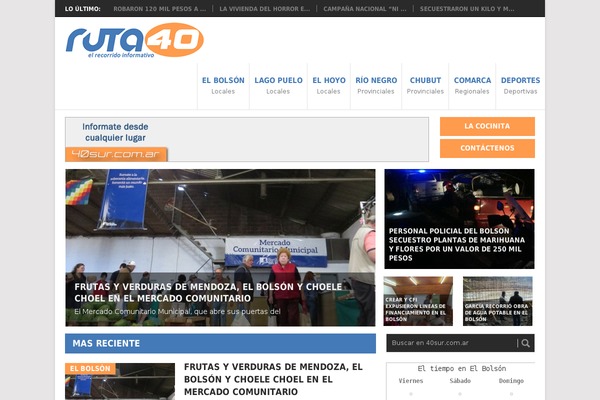Click the Contáctenos button
This screenshot has width=600, height=400.
(x=487, y=148)
